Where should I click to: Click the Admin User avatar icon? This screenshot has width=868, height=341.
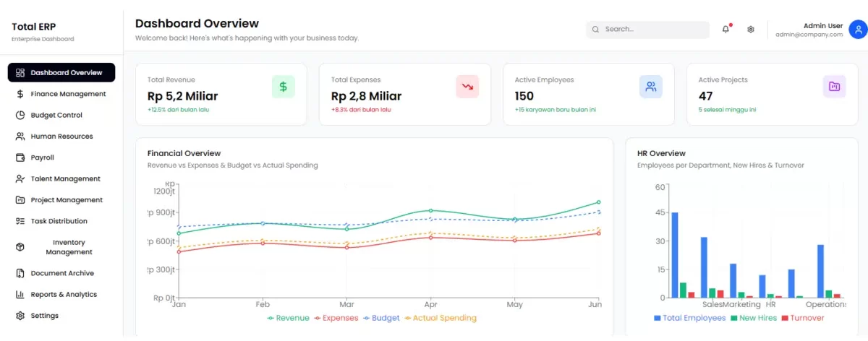pyautogui.click(x=857, y=30)
